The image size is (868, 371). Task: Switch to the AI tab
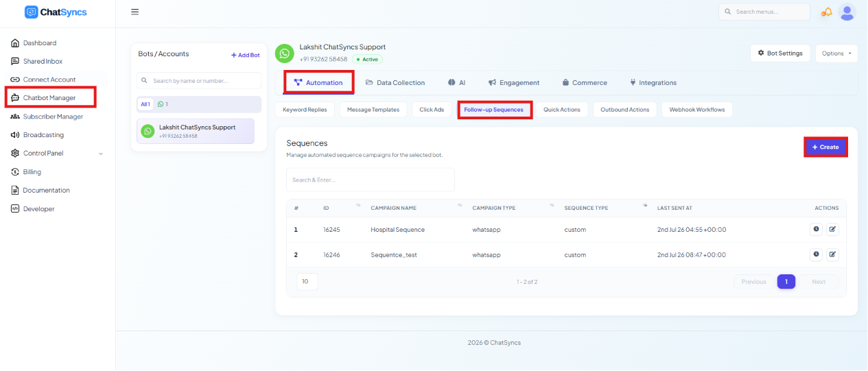pyautogui.click(x=457, y=82)
